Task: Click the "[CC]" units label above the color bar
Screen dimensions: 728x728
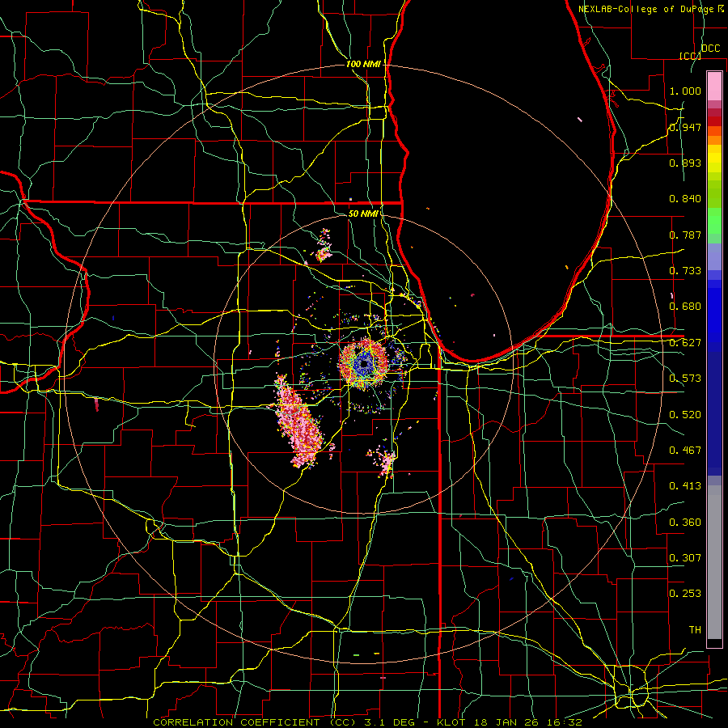Action: pyautogui.click(x=691, y=56)
